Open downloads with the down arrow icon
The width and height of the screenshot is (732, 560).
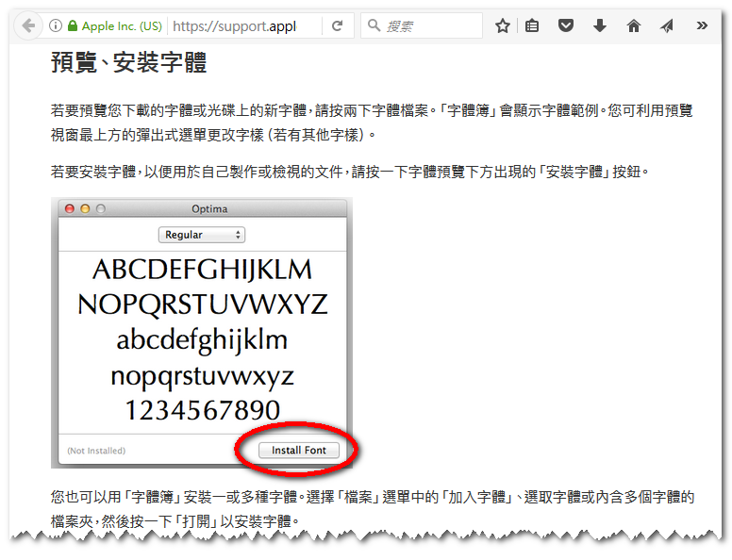600,26
